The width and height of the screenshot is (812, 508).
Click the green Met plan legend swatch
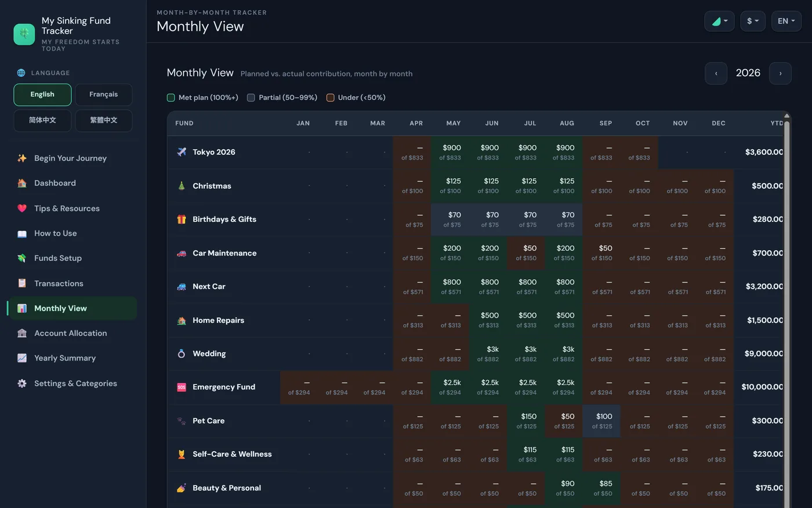pos(171,98)
